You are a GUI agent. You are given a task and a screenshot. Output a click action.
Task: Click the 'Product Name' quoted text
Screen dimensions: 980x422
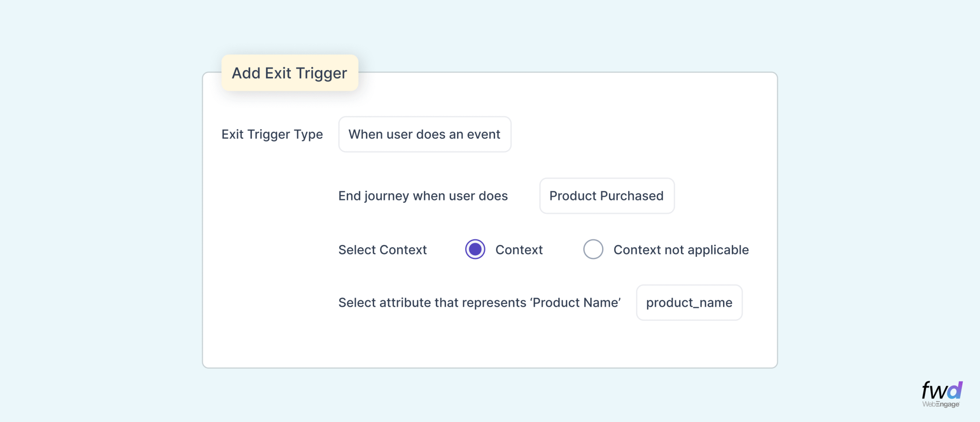(x=575, y=303)
